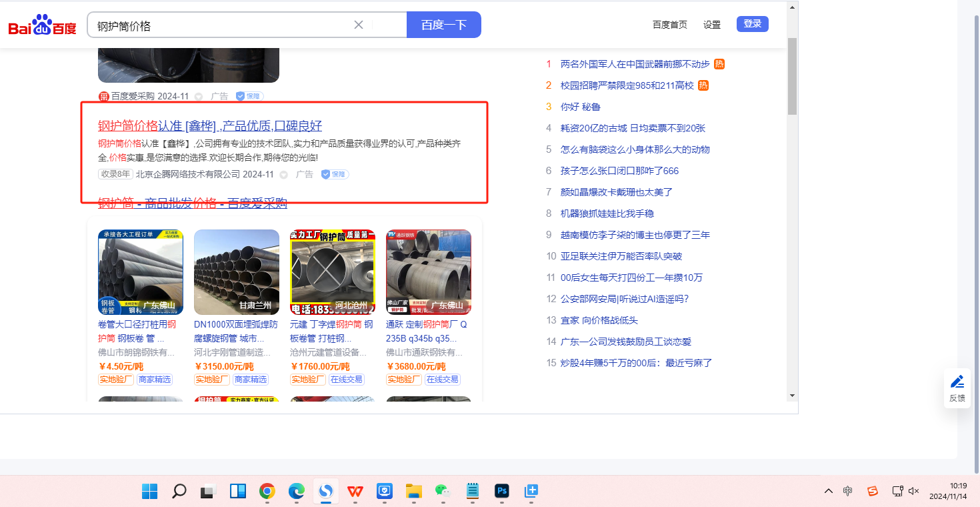Click the 百度一下 search button

(443, 25)
